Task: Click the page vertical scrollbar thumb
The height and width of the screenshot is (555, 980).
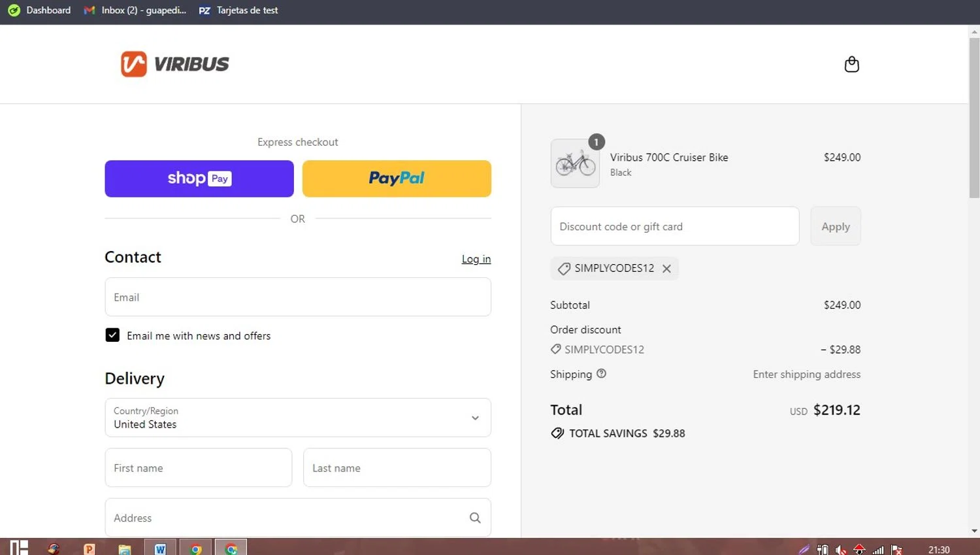Action: pos(974,118)
